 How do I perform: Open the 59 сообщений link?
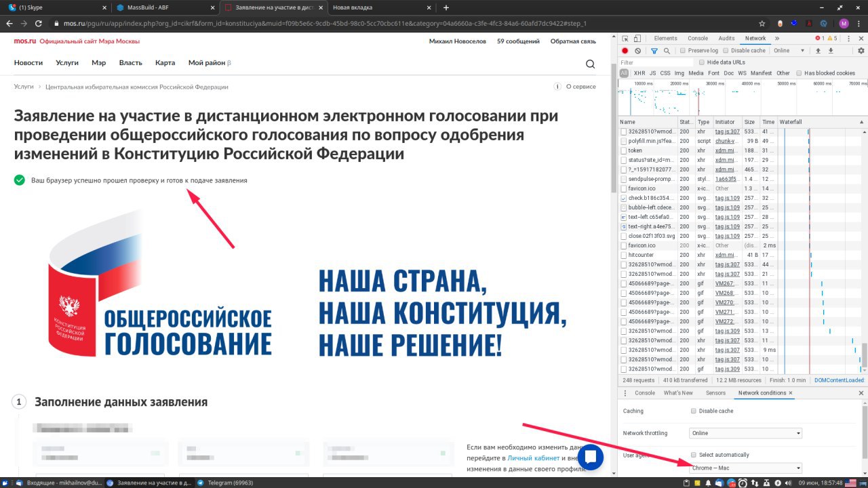519,41
